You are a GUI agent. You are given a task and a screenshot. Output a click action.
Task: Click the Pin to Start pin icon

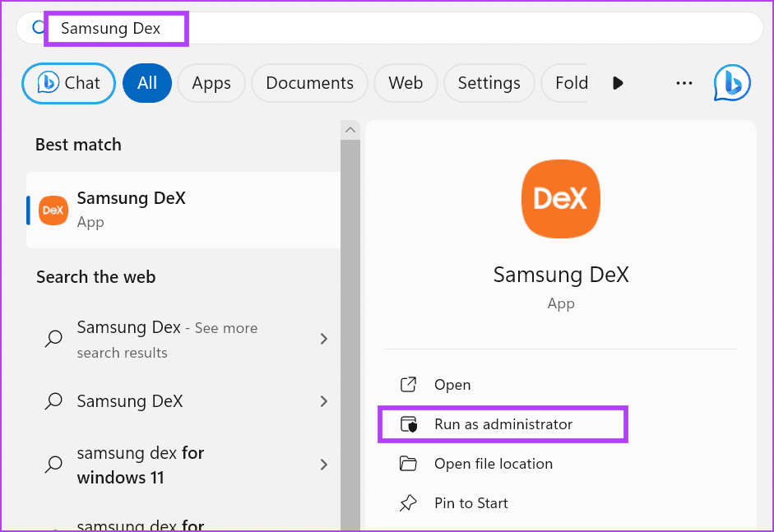408,503
